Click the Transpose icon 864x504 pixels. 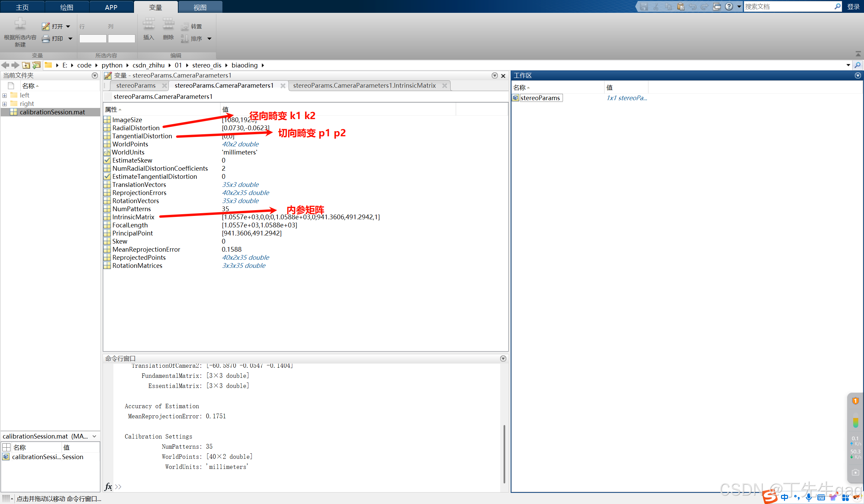(x=185, y=26)
